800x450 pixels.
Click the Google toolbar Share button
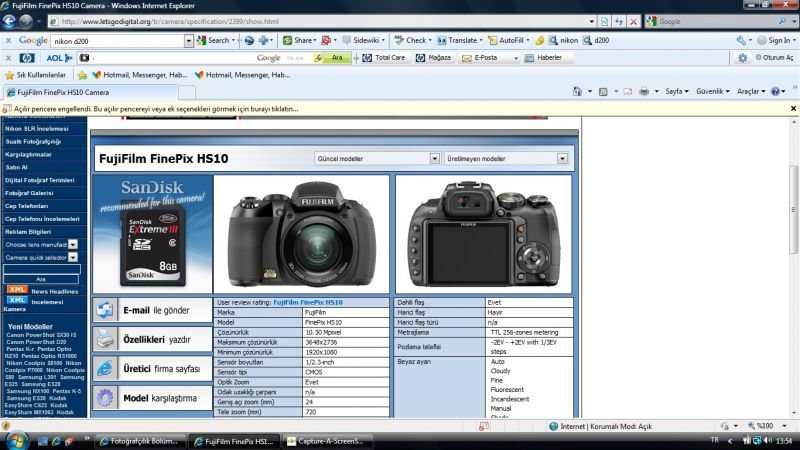click(x=299, y=40)
